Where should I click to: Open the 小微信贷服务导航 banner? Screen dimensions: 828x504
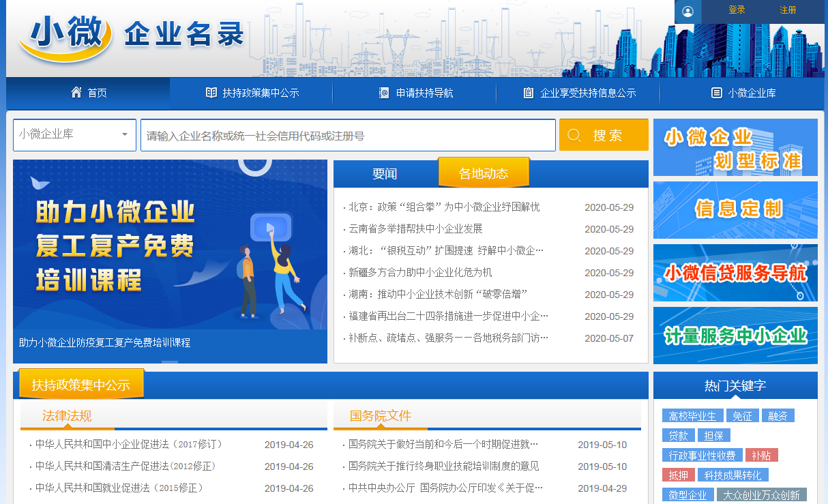[x=735, y=273]
